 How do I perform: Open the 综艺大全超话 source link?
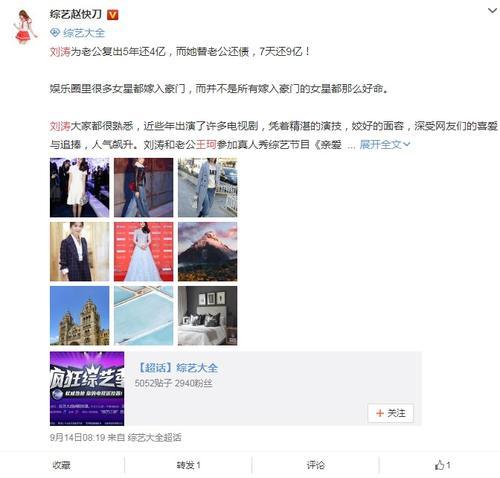155,438
